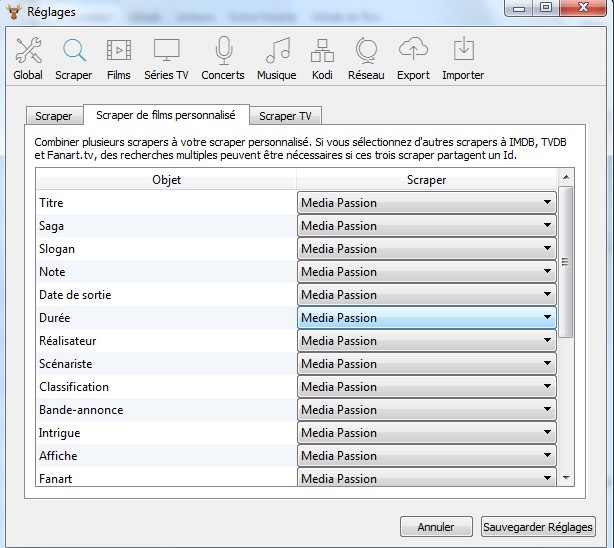
Task: Click Sauvegarder Réglages button
Action: (x=537, y=527)
